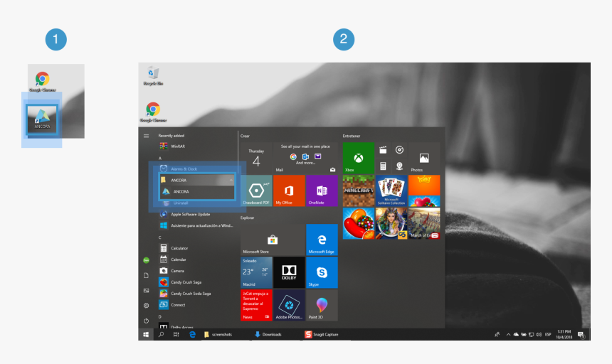The height and width of the screenshot is (364, 612).
Task: Open the Adobe Photoshop Express tile
Action: tap(289, 305)
